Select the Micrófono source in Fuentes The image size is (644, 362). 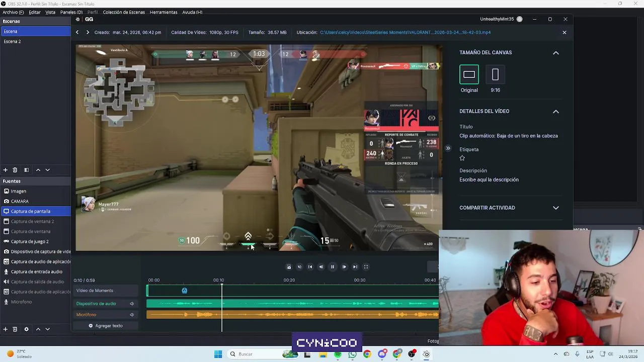(x=35, y=302)
